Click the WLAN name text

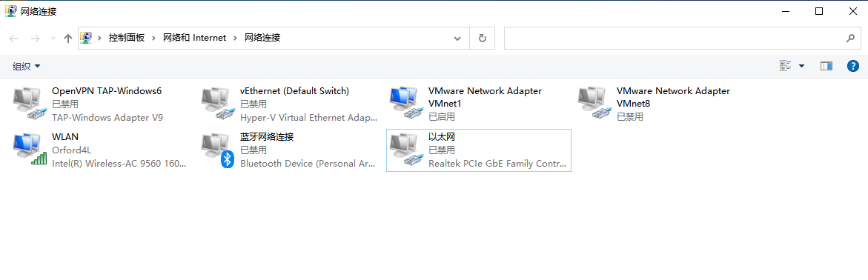pos(65,137)
